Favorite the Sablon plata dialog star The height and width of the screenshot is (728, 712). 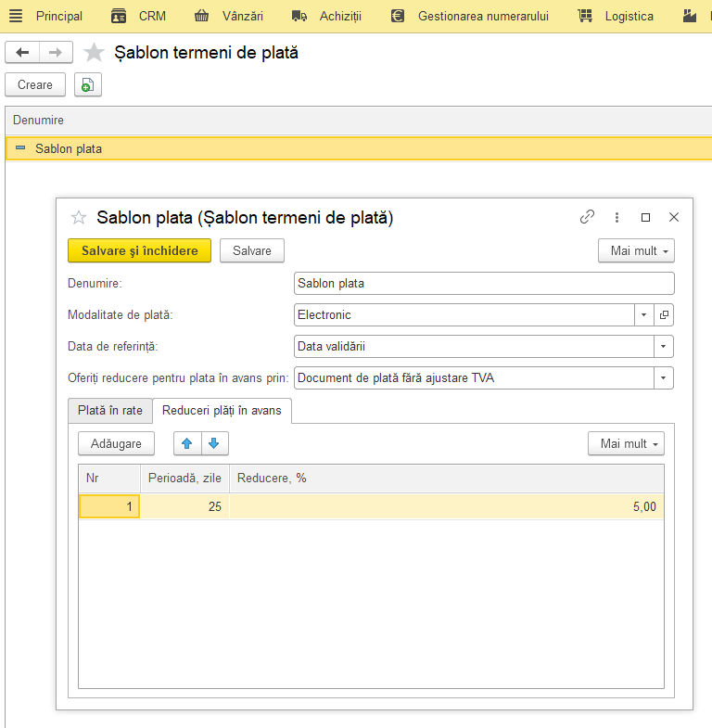[x=79, y=217]
